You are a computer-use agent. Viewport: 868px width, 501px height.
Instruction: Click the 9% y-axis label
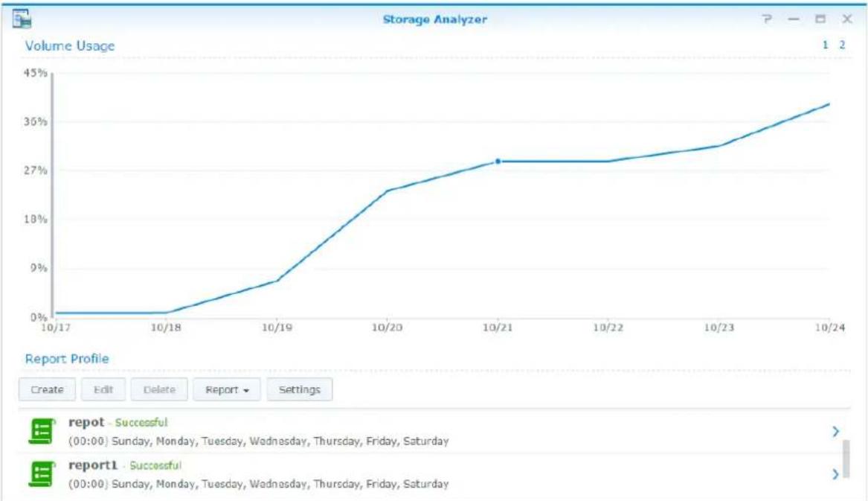(x=39, y=268)
